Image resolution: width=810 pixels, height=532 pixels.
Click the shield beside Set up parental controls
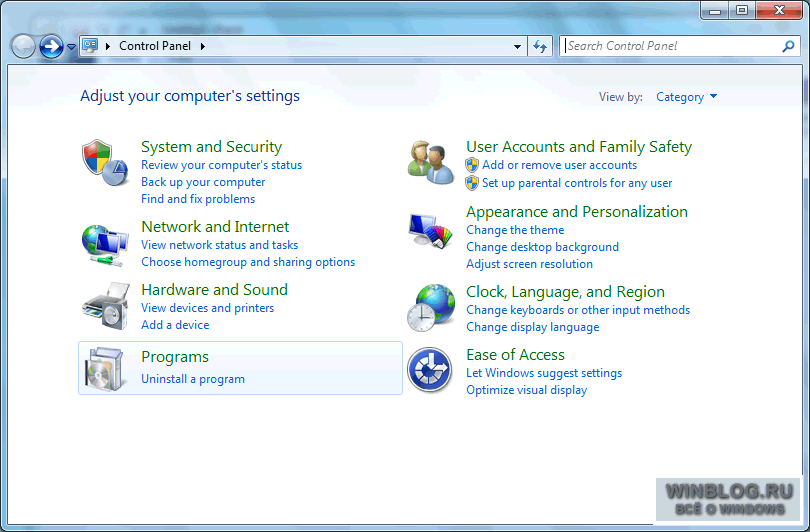472,183
